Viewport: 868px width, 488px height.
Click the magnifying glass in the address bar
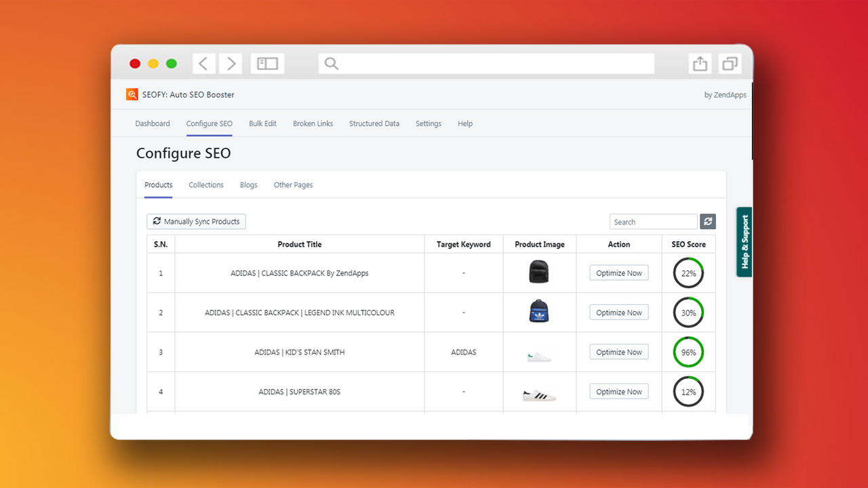331,63
